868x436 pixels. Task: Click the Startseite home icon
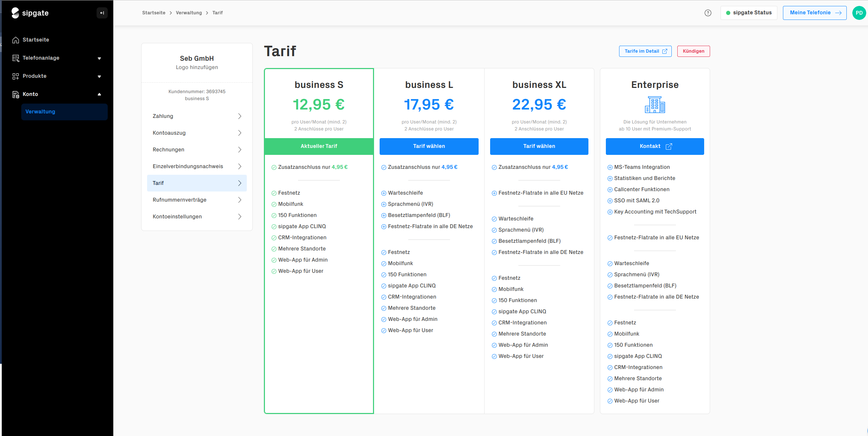[16, 40]
